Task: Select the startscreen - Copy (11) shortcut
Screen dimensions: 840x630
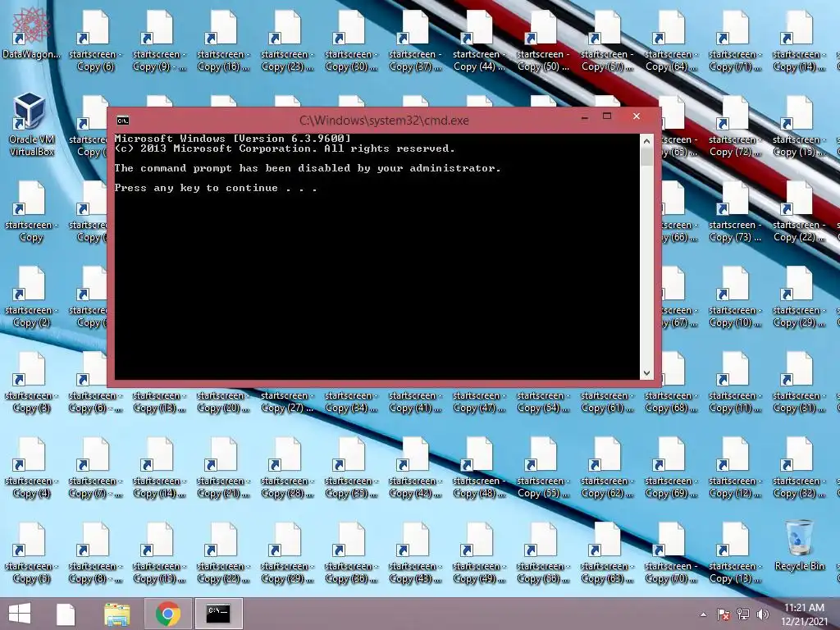Action: tap(735, 381)
